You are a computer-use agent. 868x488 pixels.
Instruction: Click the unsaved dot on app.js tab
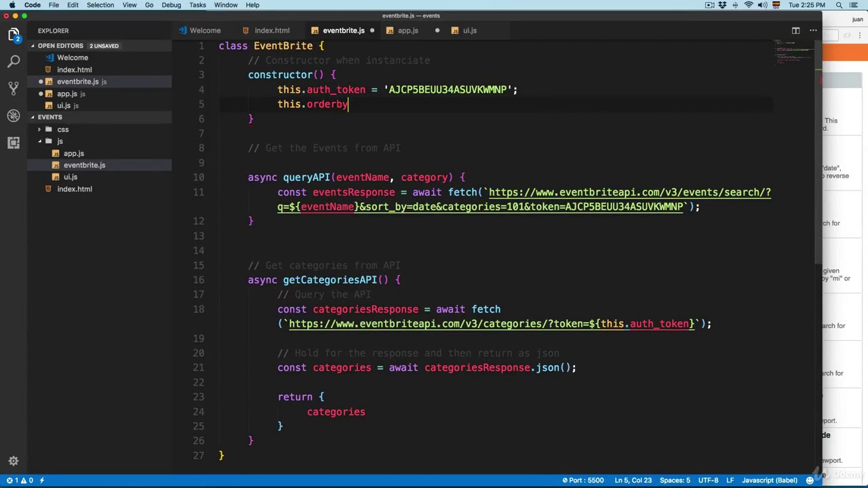tap(437, 30)
